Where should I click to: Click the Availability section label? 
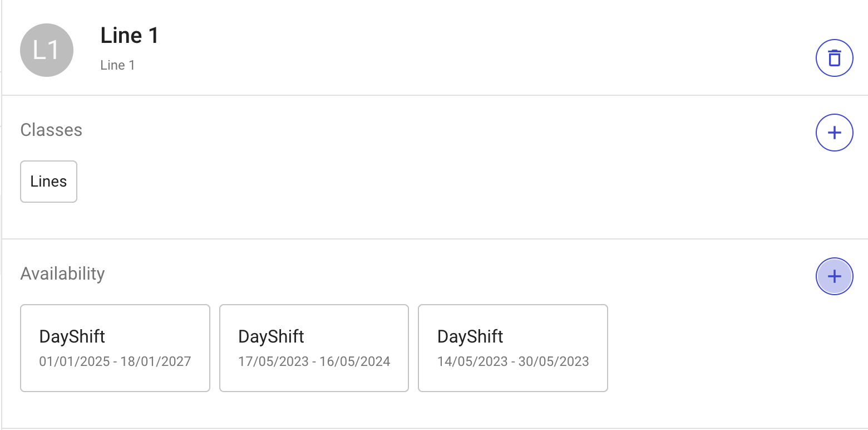[62, 273]
